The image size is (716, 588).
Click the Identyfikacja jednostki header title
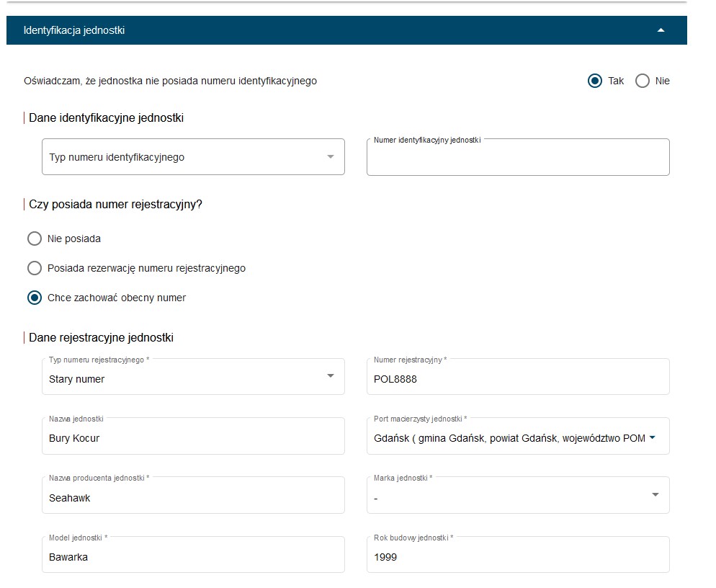74,30
